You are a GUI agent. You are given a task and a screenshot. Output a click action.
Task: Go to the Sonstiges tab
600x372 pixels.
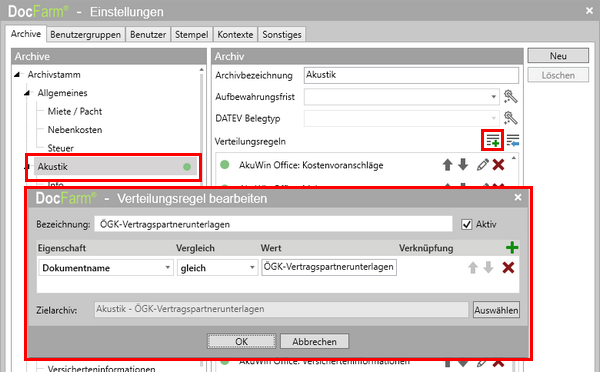282,34
